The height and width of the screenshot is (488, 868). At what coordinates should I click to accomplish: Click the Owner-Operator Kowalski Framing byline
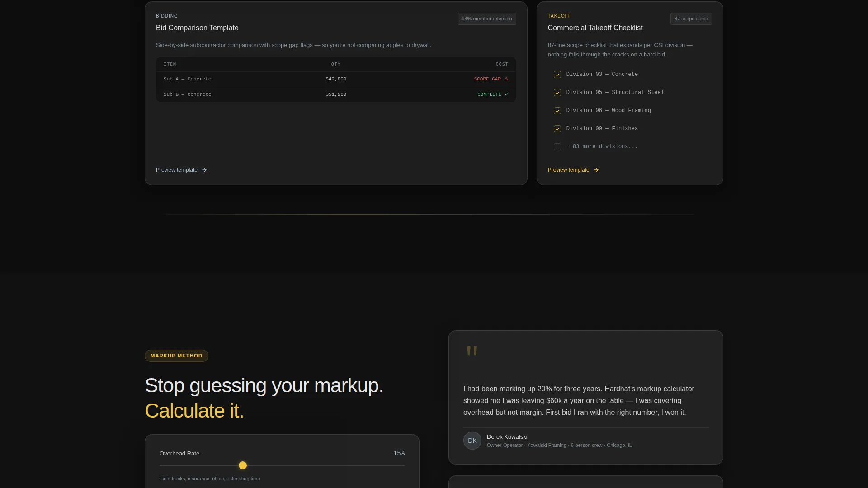[x=559, y=445]
